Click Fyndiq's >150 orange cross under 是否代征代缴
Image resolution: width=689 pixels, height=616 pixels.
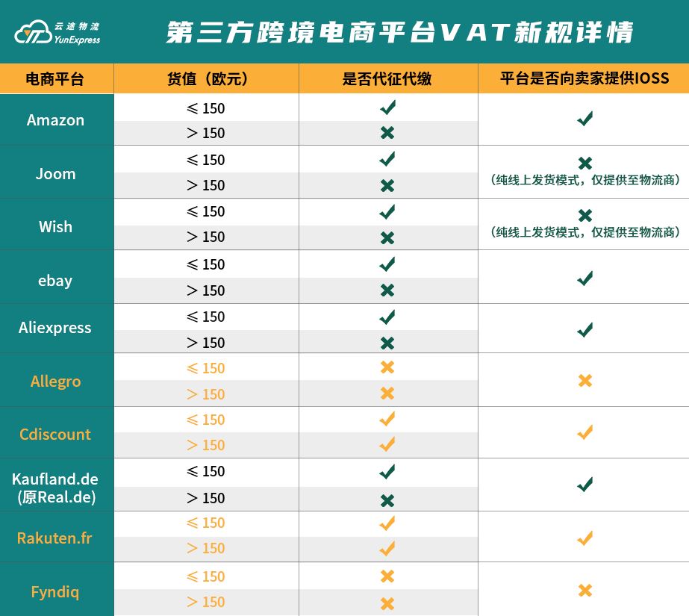point(387,604)
